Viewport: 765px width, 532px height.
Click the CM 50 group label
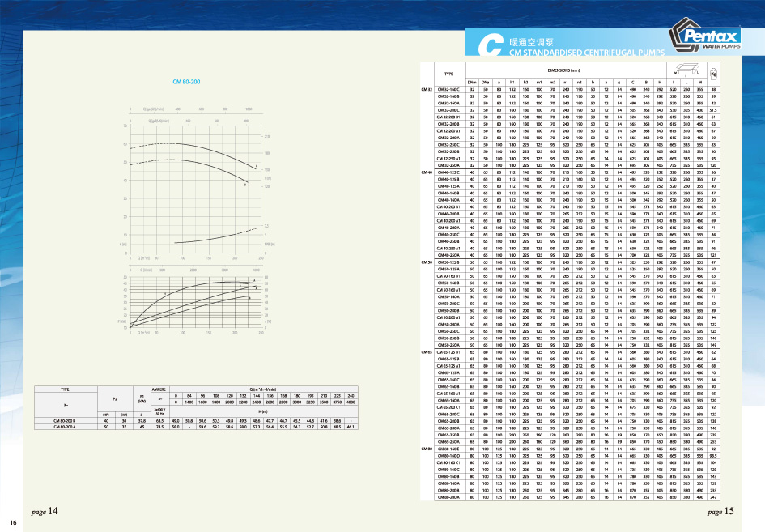tap(427, 262)
